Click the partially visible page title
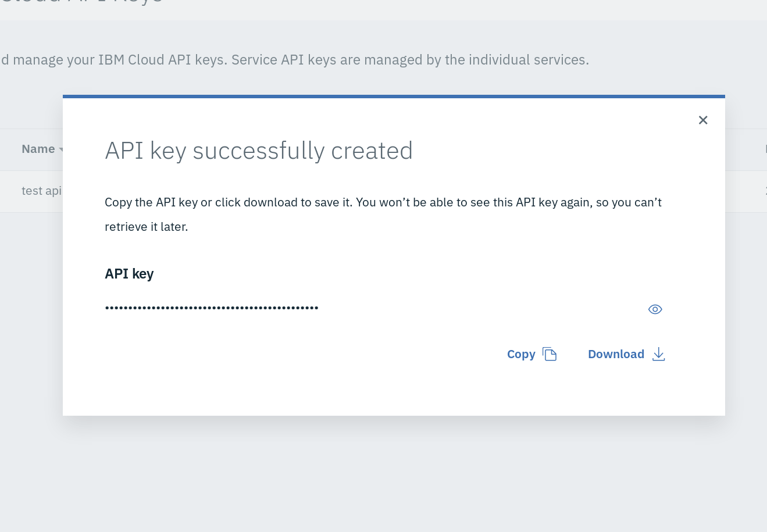This screenshot has width=767, height=532. click(x=81, y=2)
